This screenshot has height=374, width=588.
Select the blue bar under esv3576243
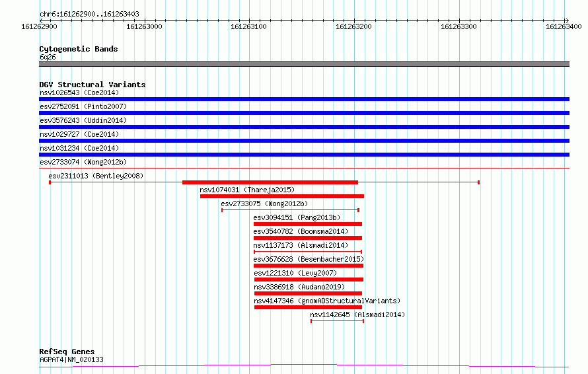click(304, 127)
